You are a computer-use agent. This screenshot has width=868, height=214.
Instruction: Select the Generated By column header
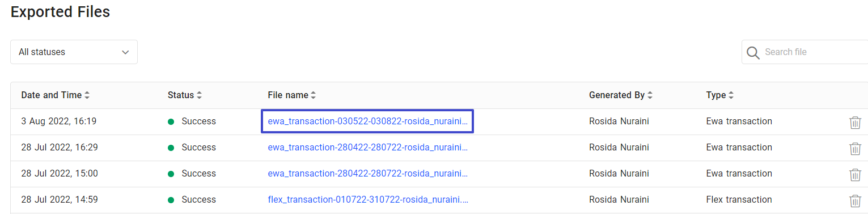(x=617, y=95)
